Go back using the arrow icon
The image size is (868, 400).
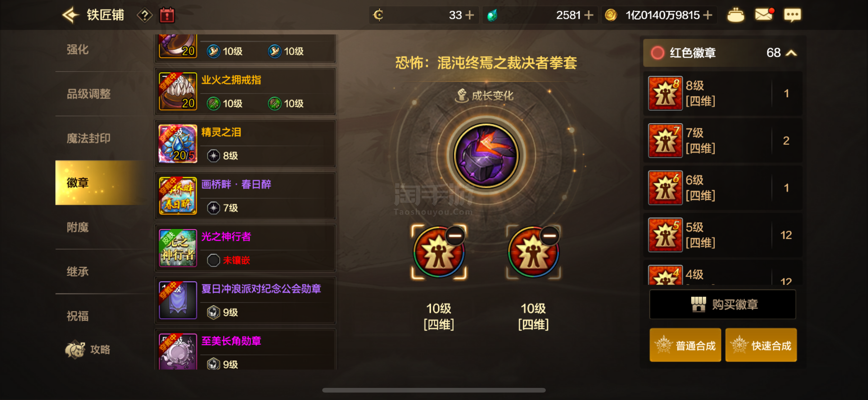tap(70, 15)
